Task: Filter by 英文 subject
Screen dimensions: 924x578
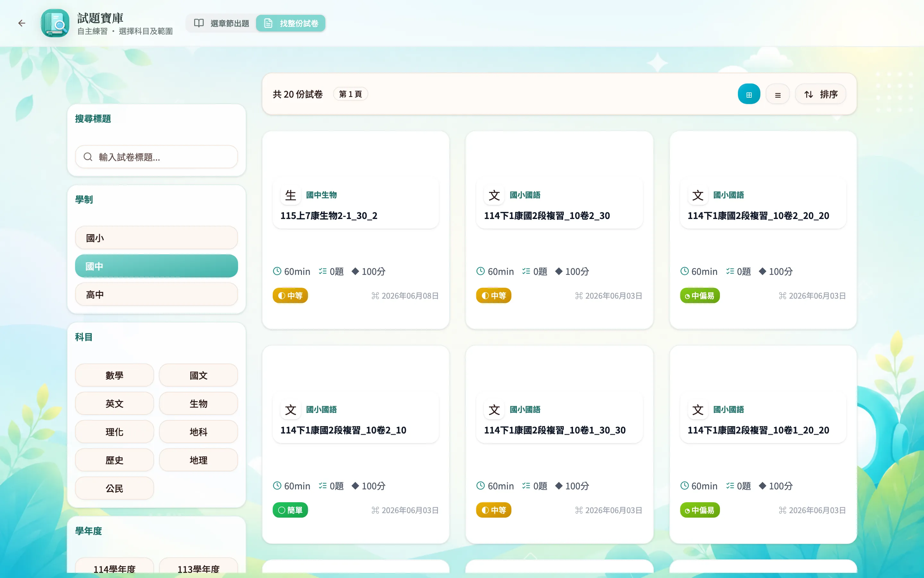Action: pos(115,404)
